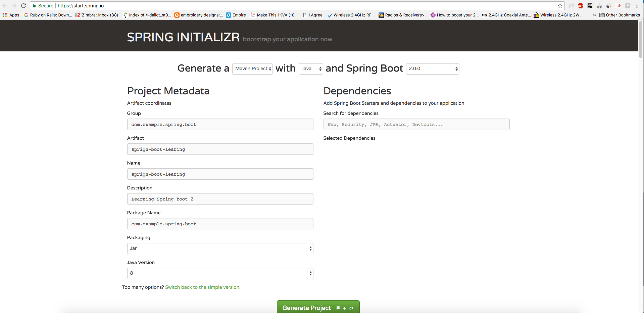Click the red speed extension icon

coord(618,6)
